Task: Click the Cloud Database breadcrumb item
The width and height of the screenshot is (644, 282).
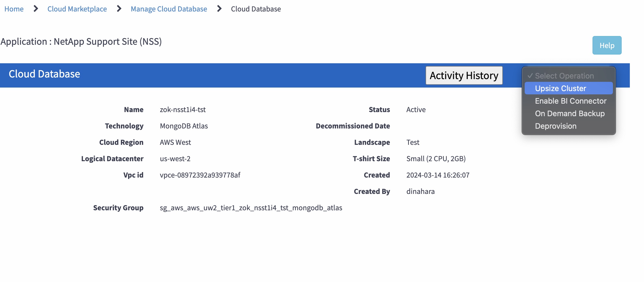Action: 256,9
